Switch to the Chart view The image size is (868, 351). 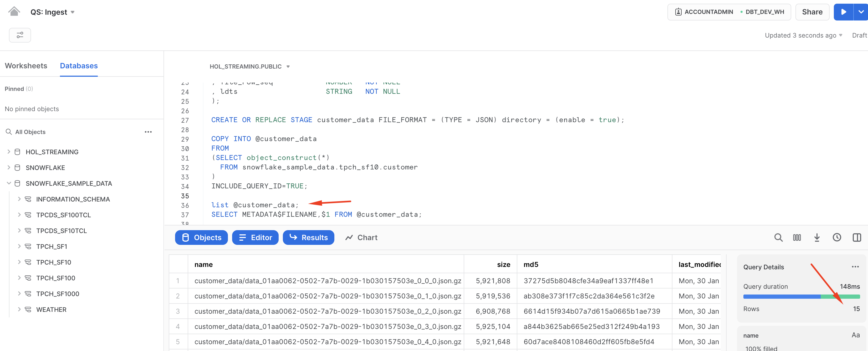coord(361,238)
